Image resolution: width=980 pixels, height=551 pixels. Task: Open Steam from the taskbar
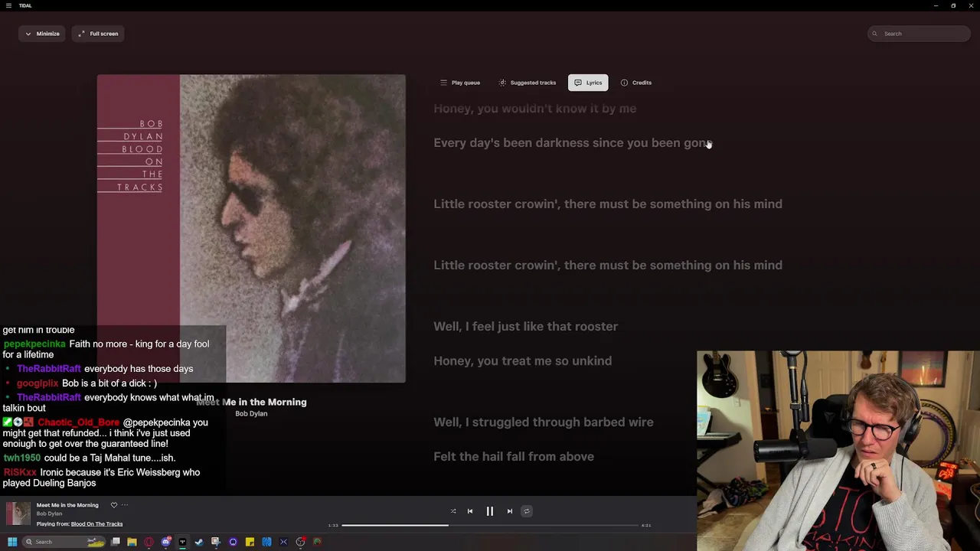(199, 542)
